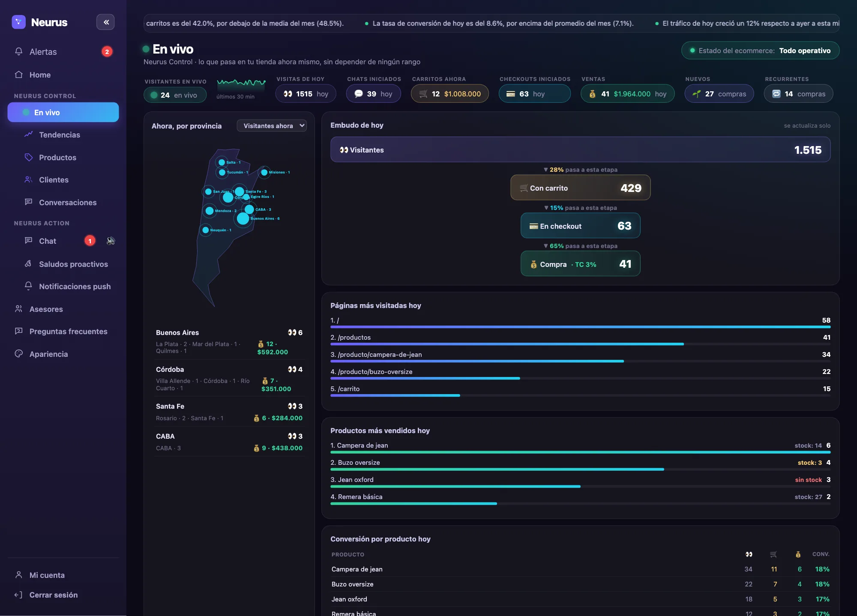Select the CABA province row
The height and width of the screenshot is (616, 857).
click(229, 442)
